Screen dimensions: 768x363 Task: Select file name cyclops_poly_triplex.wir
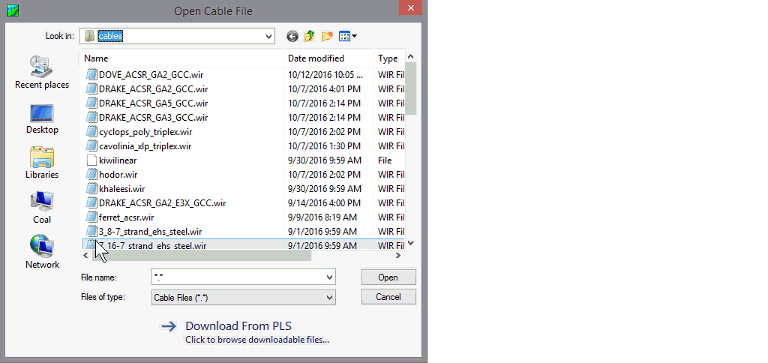pos(145,132)
